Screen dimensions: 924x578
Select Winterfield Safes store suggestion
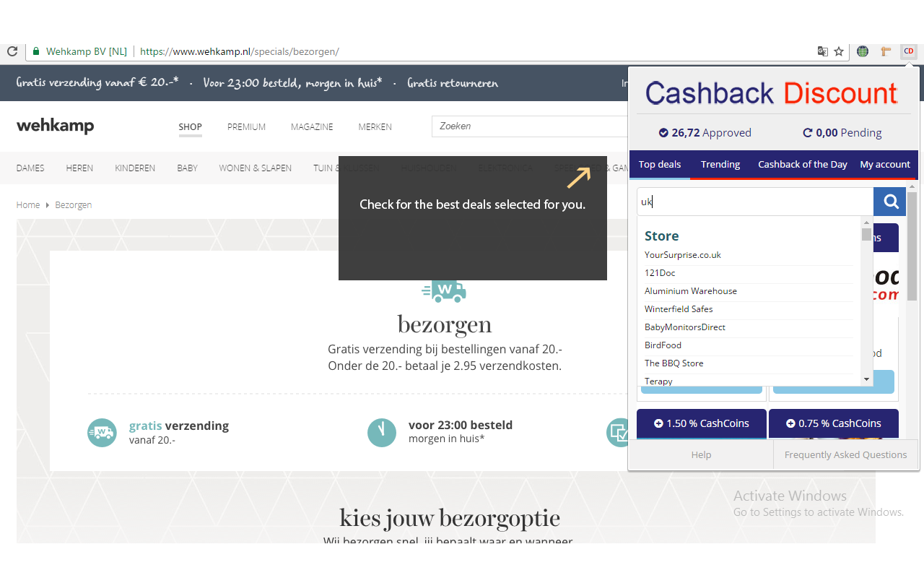[x=749, y=309]
